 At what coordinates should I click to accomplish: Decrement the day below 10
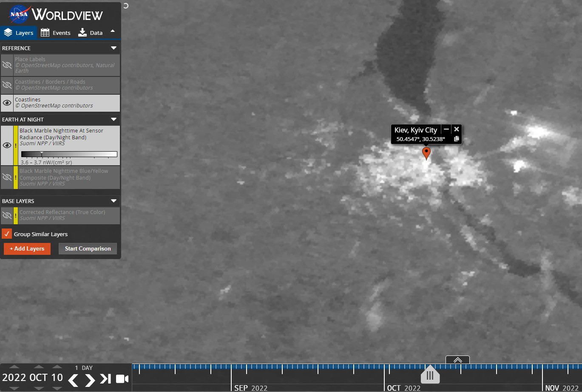tap(57, 388)
